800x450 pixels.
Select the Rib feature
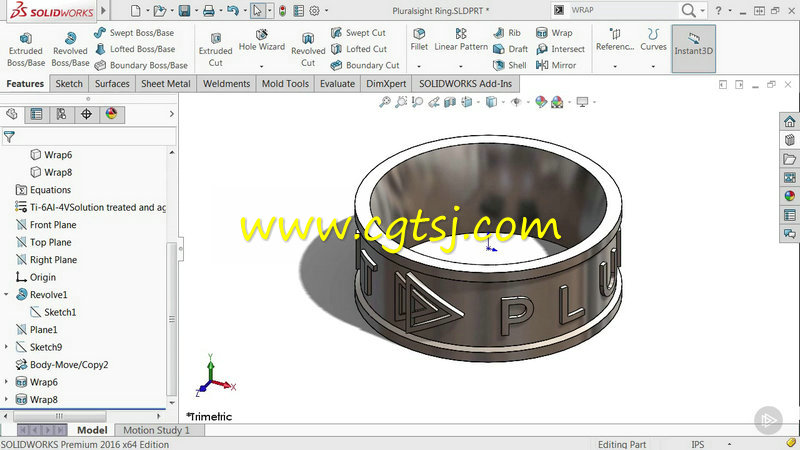click(x=507, y=33)
